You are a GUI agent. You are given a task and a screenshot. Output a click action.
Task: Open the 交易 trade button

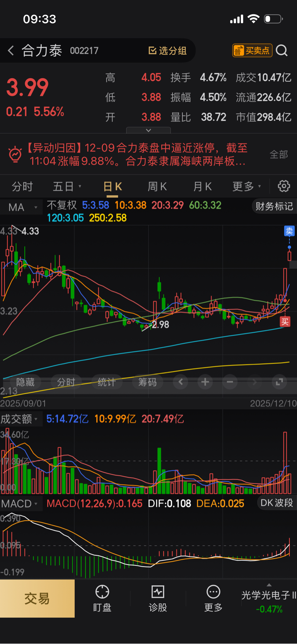(37, 598)
